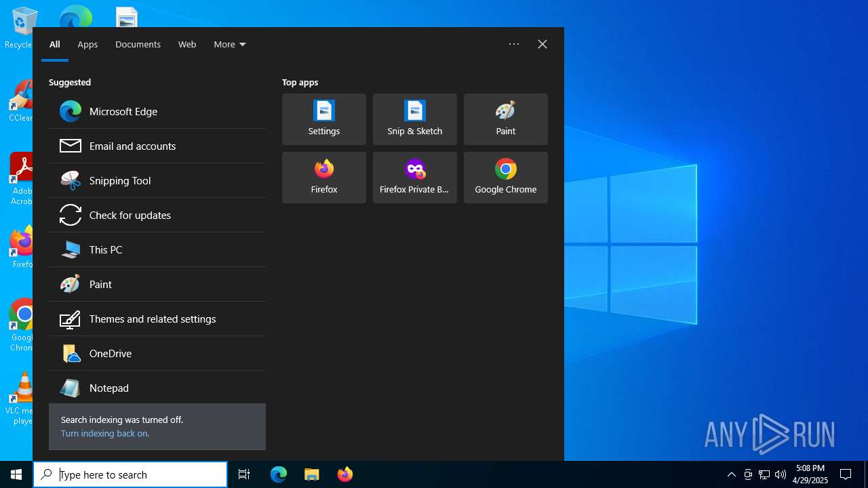The height and width of the screenshot is (488, 868).
Task: Open Themes and related settings
Action: [x=157, y=319]
